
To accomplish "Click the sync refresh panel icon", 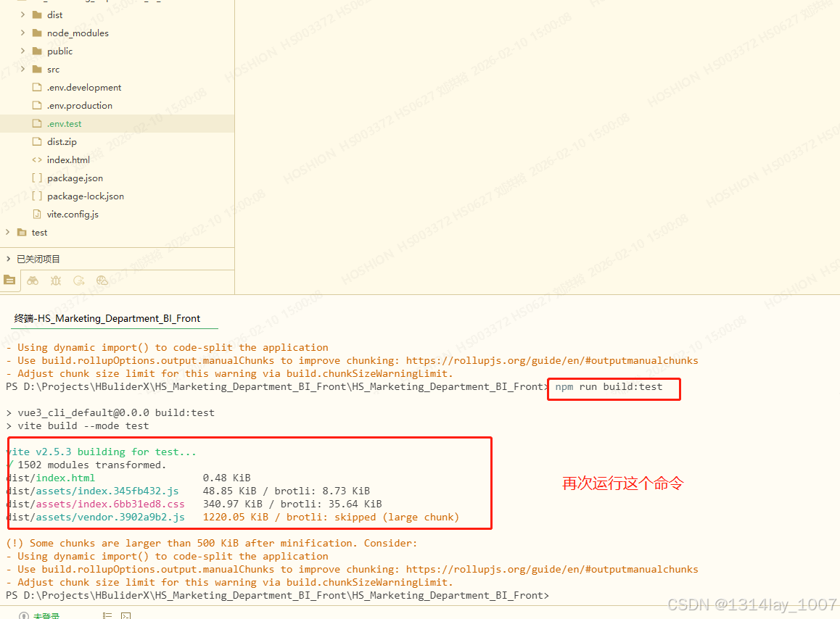I will click(78, 281).
